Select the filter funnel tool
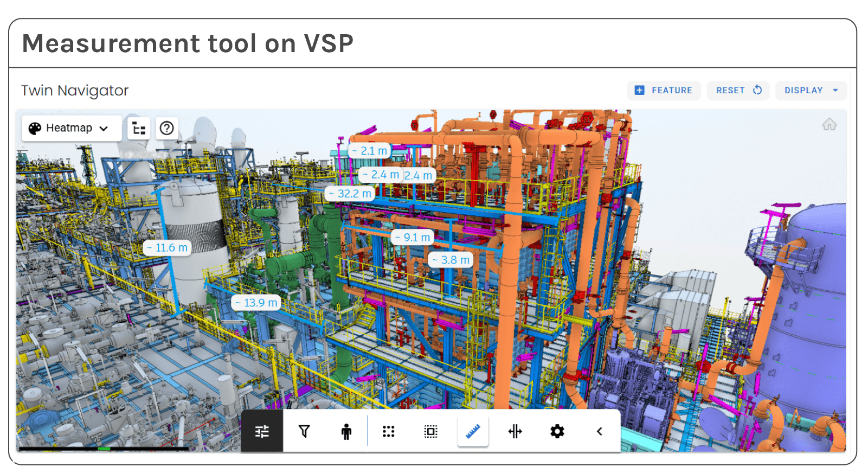The image size is (868, 473). pos(304,431)
